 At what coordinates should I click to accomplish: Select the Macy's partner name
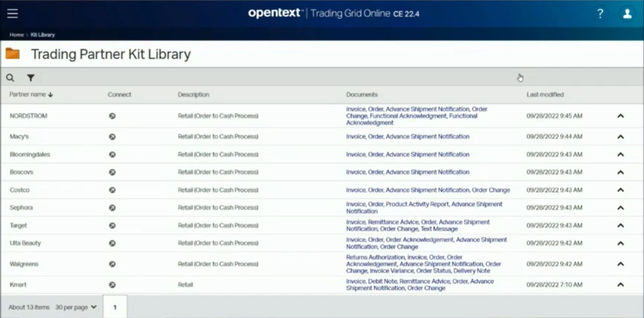[x=20, y=136]
